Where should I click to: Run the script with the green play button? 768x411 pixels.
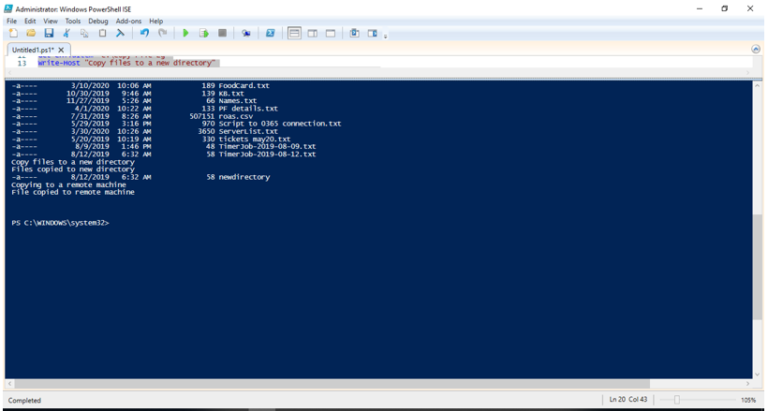coord(186,33)
